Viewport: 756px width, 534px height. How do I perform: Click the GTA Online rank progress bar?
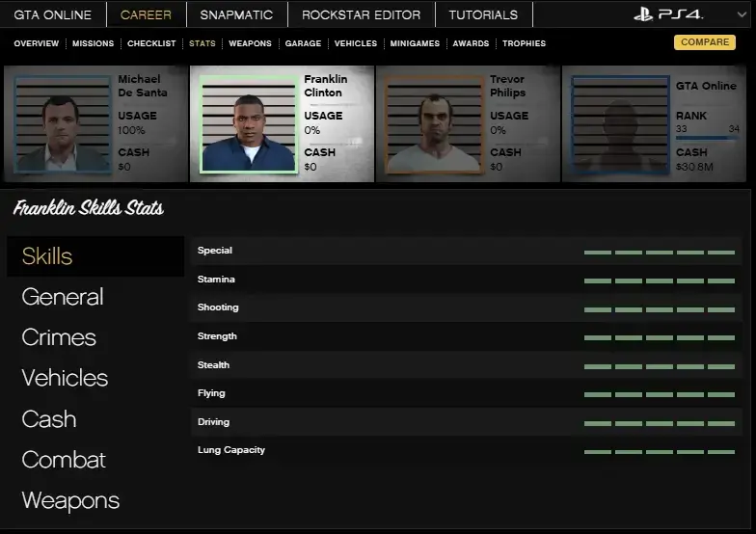pyautogui.click(x=708, y=139)
